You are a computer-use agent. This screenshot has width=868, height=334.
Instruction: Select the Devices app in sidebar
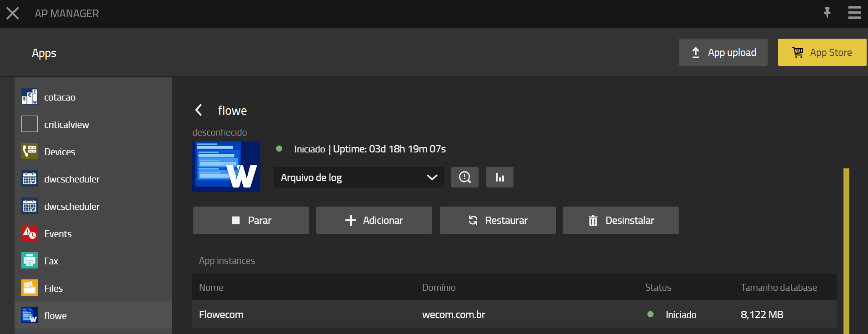point(60,152)
